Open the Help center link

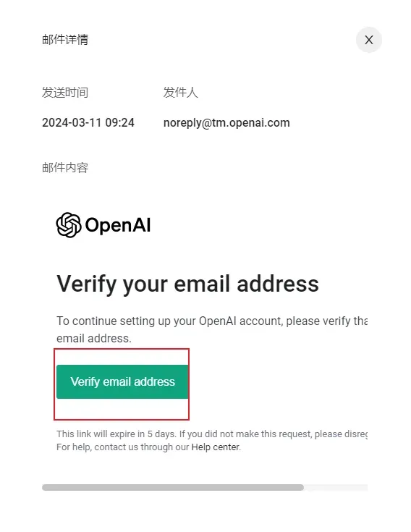pos(216,447)
